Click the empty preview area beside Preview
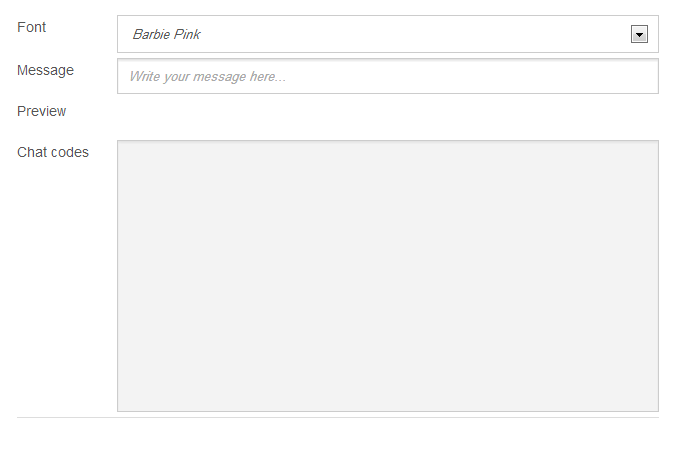The height and width of the screenshot is (458, 685). pyautogui.click(x=387, y=112)
